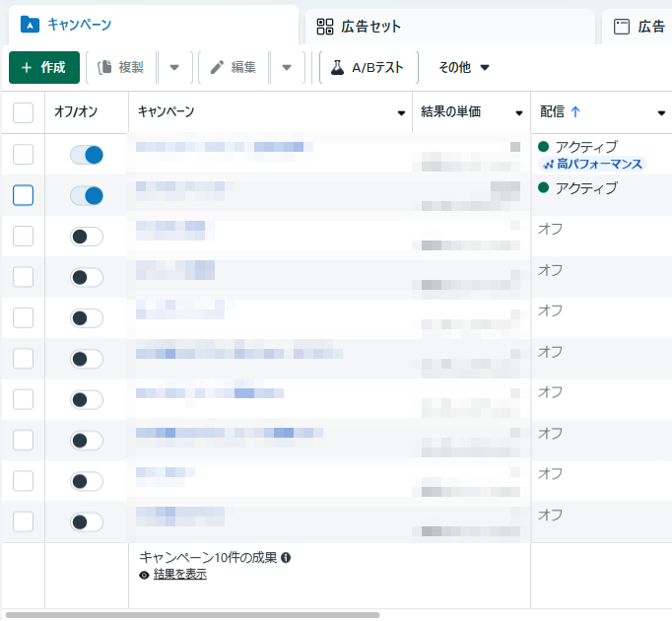Viewport: 672px width, 621px height.
Task: Click the 高パフォーマンス badge icon
Action: [x=549, y=164]
